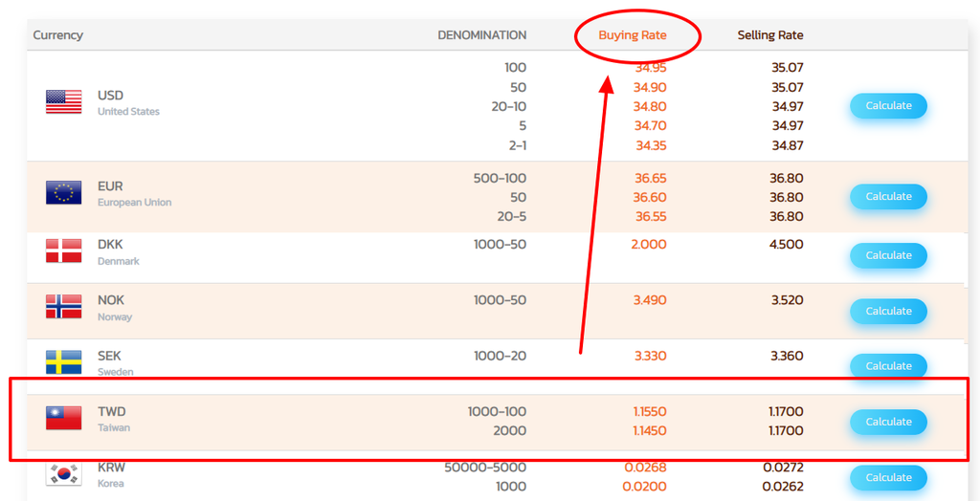Click USD buying rate 34.95
The image size is (980, 501).
coord(651,68)
